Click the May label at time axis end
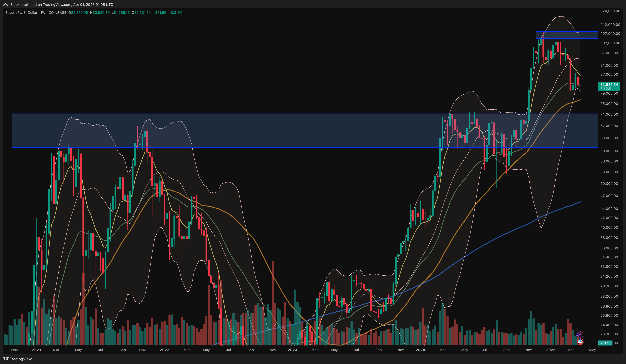626x364 pixels. click(592, 350)
